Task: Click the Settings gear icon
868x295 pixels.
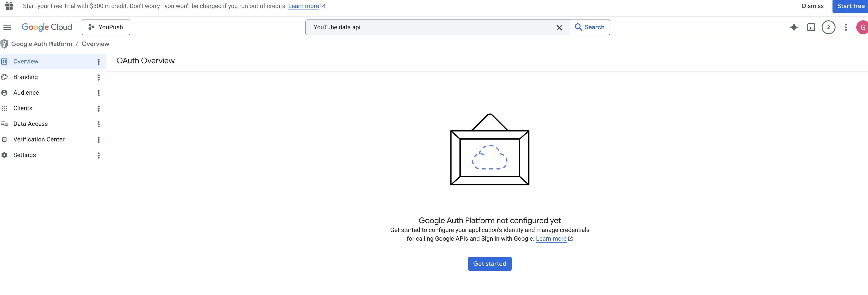Action: click(4, 155)
